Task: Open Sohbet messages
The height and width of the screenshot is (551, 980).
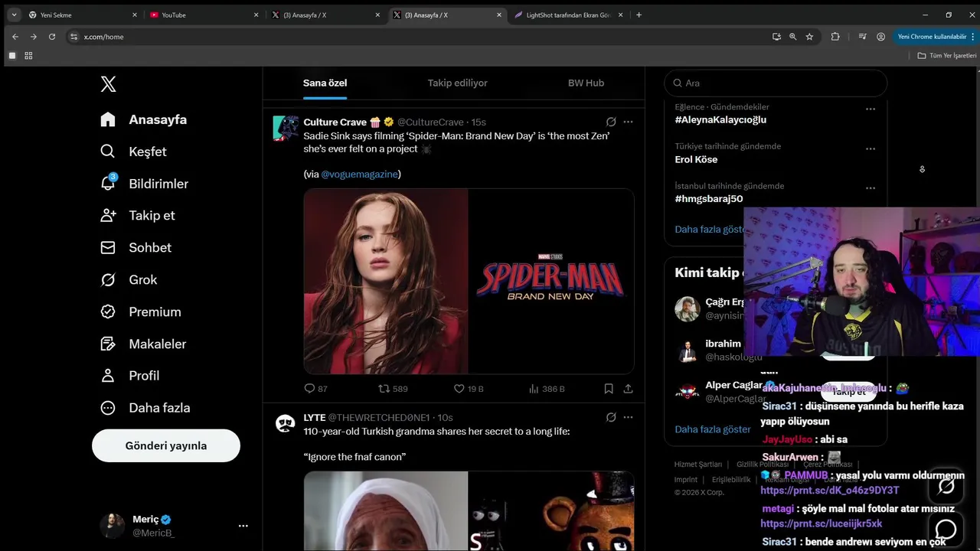Action: coord(136,248)
